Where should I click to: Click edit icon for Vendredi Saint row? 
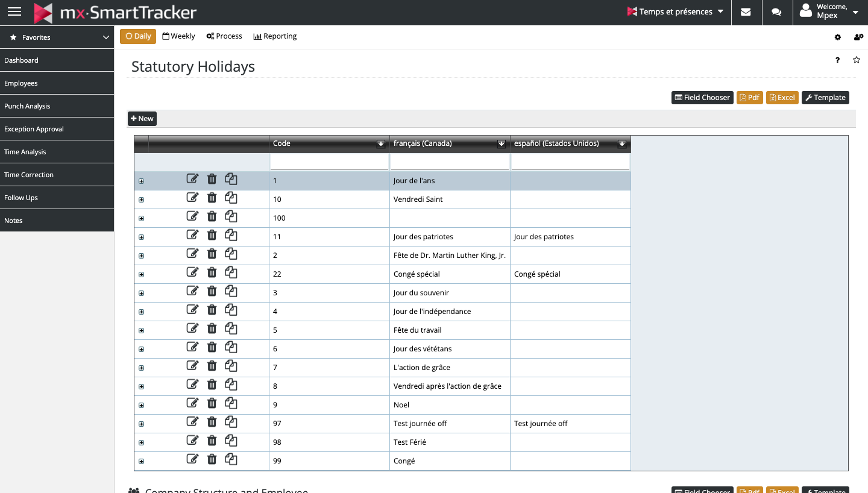point(192,198)
